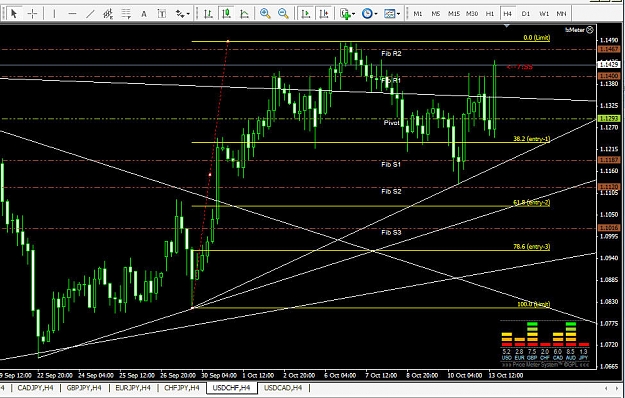Open the CHFJPY,H4 chart tab
This screenshot has height=398, width=625.
(182, 388)
